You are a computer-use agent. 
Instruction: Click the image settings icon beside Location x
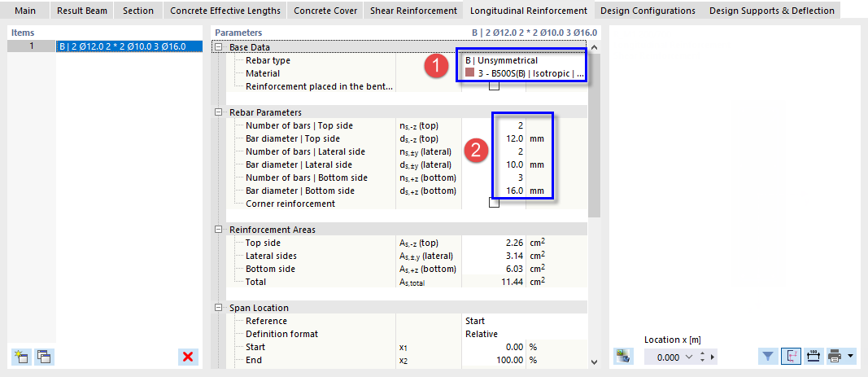pyautogui.click(x=624, y=356)
